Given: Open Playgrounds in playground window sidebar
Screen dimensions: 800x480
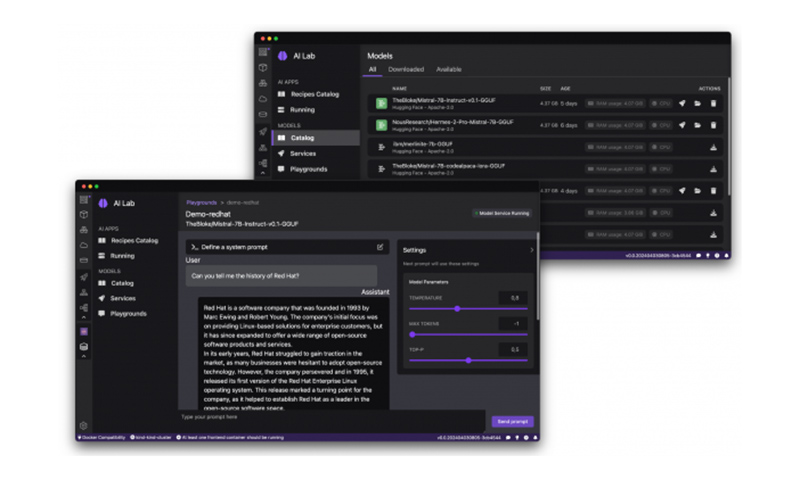Looking at the screenshot, I should click(x=128, y=314).
